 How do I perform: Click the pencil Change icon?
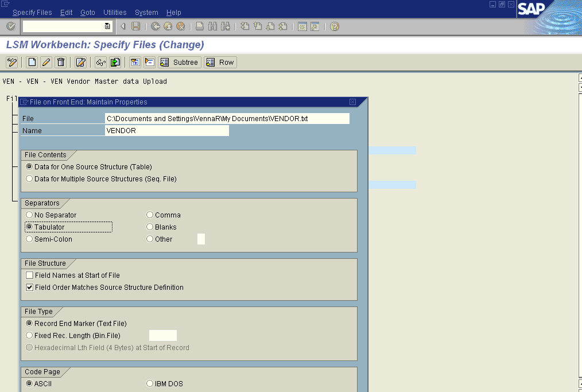pyautogui.click(x=46, y=62)
